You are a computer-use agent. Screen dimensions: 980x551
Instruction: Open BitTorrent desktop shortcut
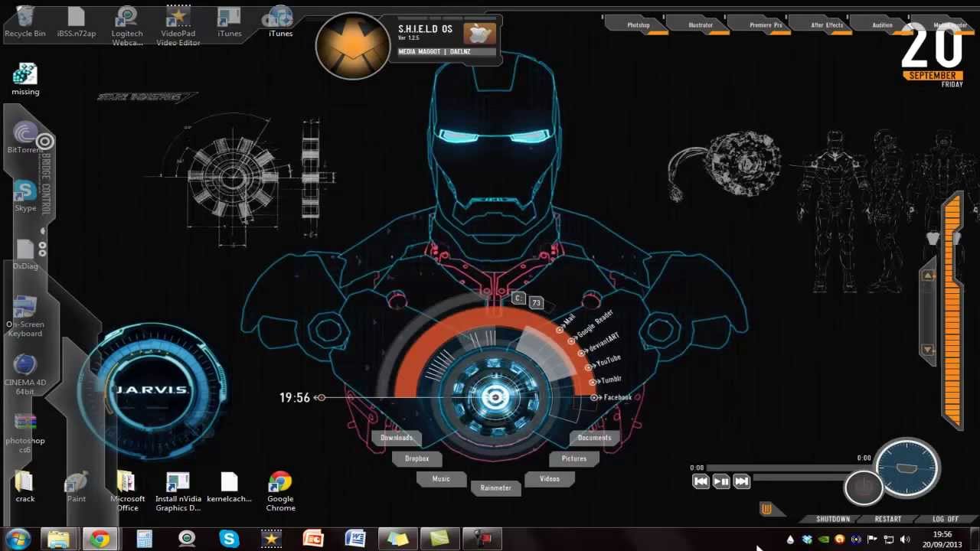click(x=25, y=138)
